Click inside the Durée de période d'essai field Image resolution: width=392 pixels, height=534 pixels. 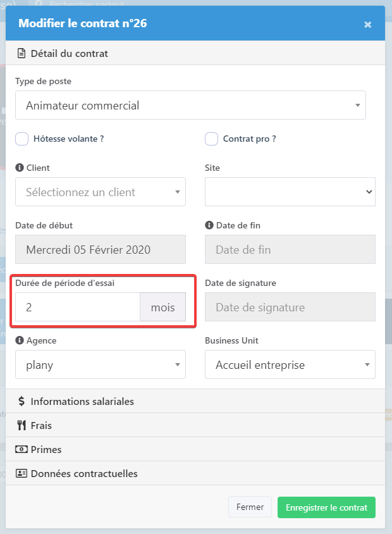tap(76, 307)
